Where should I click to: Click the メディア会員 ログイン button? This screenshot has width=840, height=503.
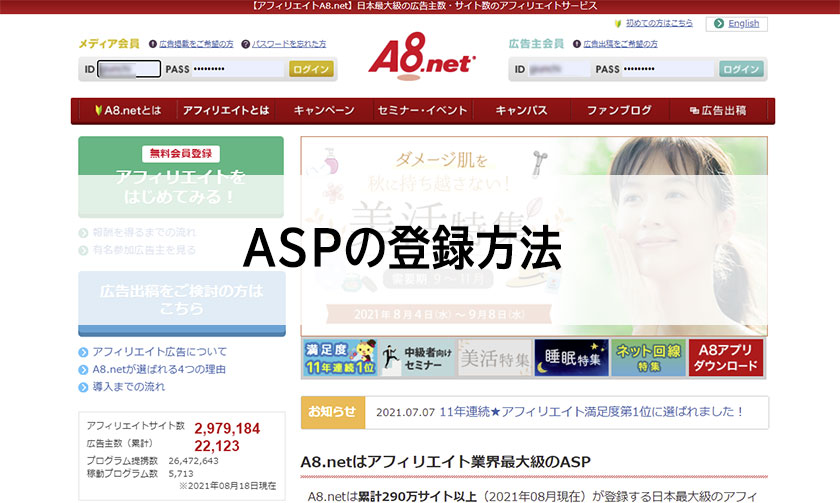click(311, 69)
